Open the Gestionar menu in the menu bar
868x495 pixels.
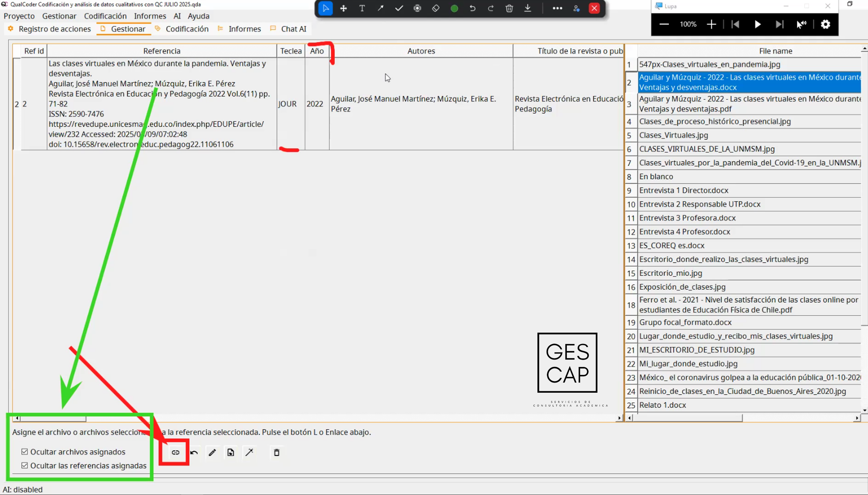(x=59, y=16)
